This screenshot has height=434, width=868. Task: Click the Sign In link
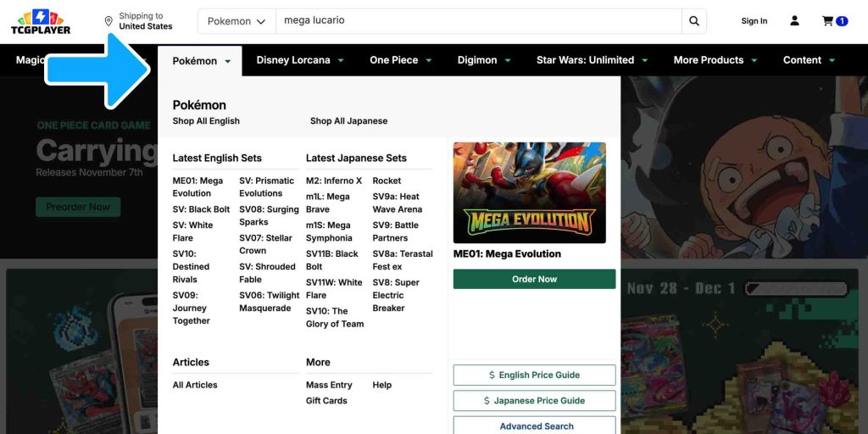click(x=754, y=21)
